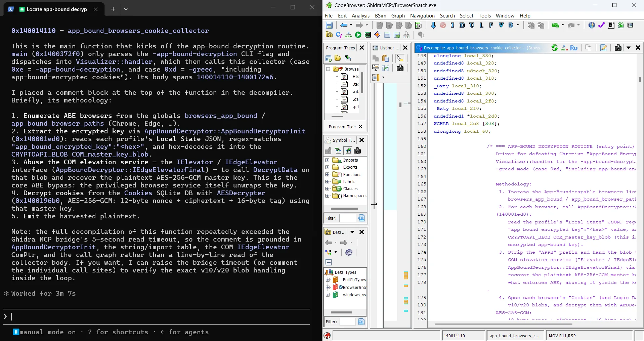Click the Data Types Filter input field
Viewport: 644px width, 341px height.
coord(347,322)
